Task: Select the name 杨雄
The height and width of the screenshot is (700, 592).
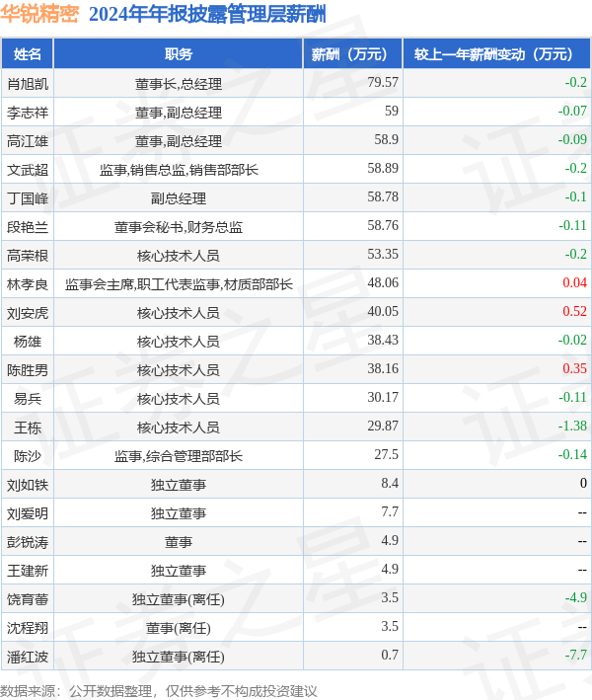Action: (28, 341)
